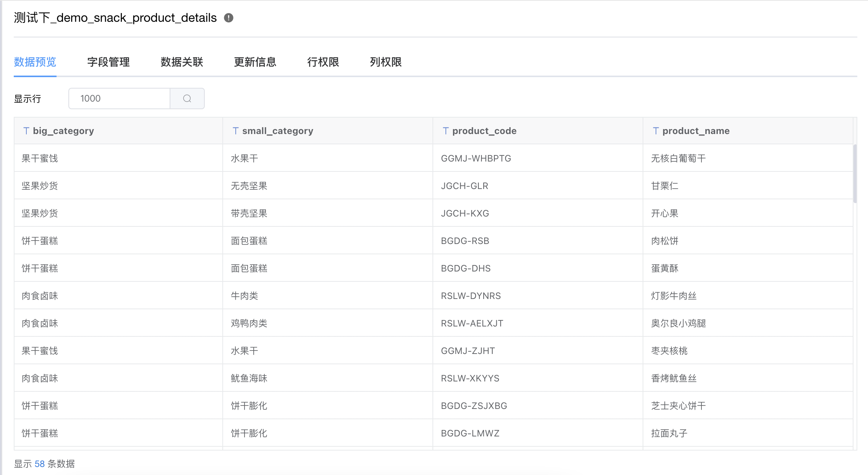Click the text-type icon of product_code

point(445,131)
